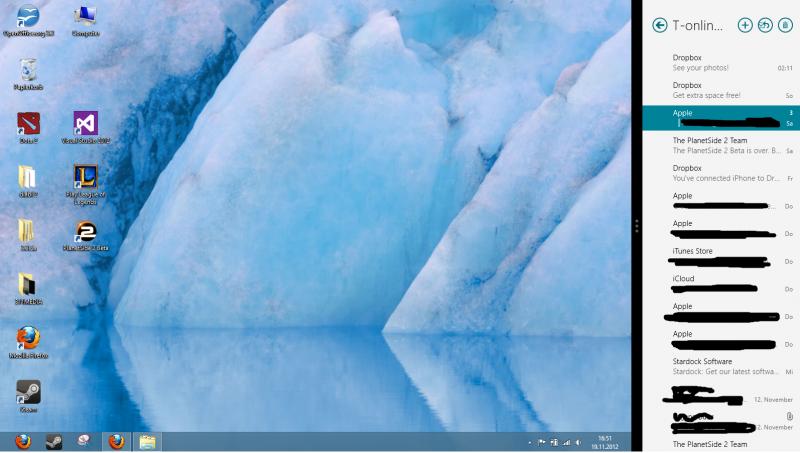Image resolution: width=800 pixels, height=453 pixels.
Task: Open the Visual Studio 2012 desktop shortcut
Action: 85,125
